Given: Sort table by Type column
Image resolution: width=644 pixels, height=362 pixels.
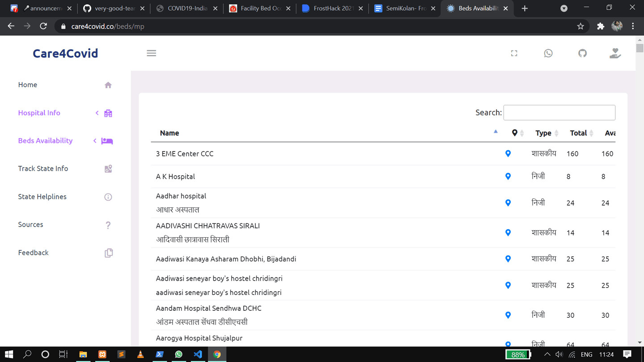Looking at the screenshot, I should [547, 133].
